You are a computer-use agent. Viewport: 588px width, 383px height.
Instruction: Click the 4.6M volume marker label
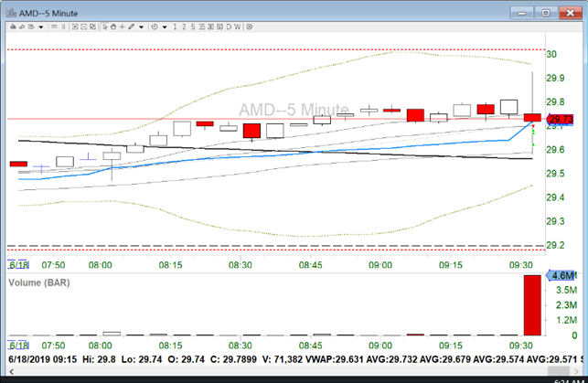click(x=562, y=275)
